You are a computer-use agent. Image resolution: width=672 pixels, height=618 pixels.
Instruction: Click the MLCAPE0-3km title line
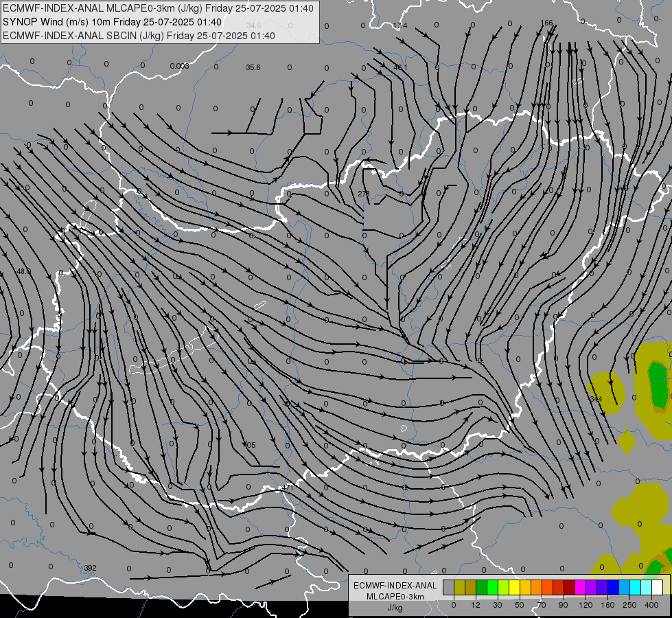tap(158, 8)
